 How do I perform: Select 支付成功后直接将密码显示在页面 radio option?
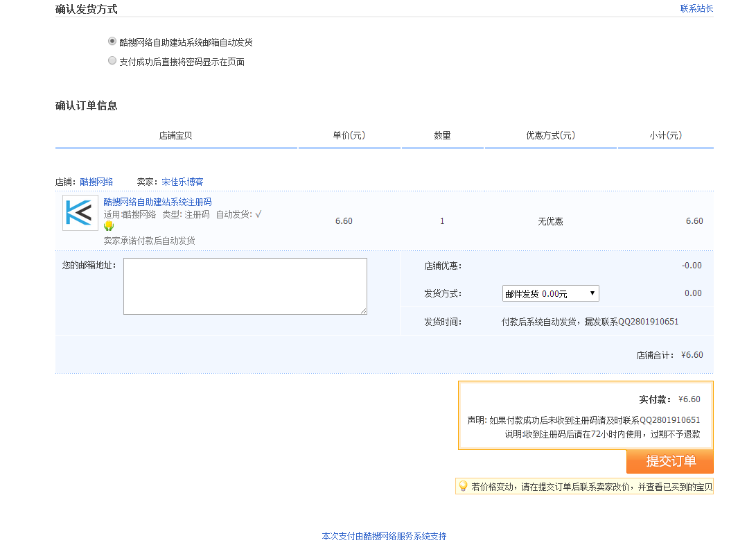pos(112,61)
